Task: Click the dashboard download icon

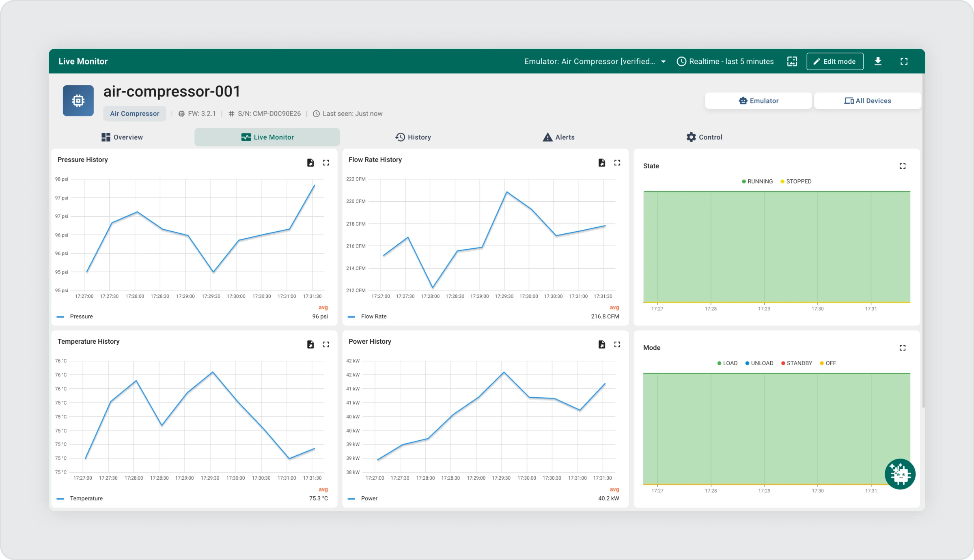Action: tap(878, 61)
